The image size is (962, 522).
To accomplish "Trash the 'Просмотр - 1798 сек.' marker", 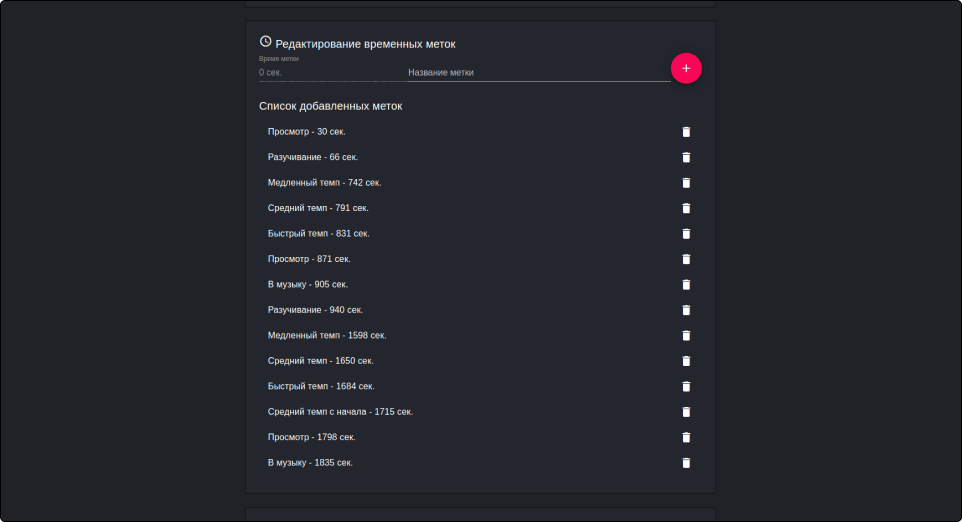I will point(686,437).
